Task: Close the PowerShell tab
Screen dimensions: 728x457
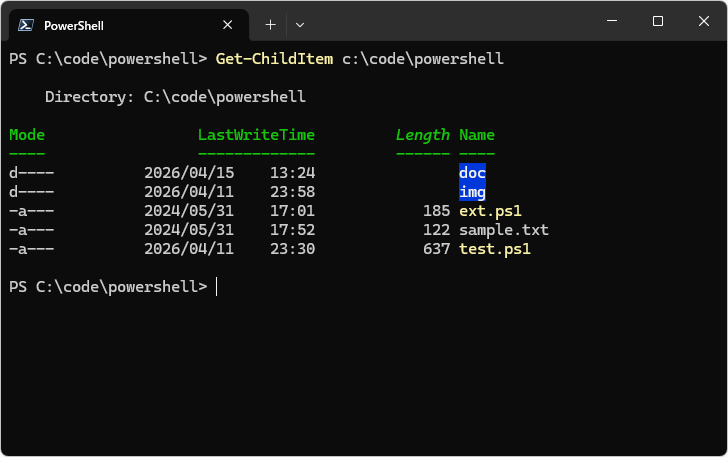Action: click(229, 25)
